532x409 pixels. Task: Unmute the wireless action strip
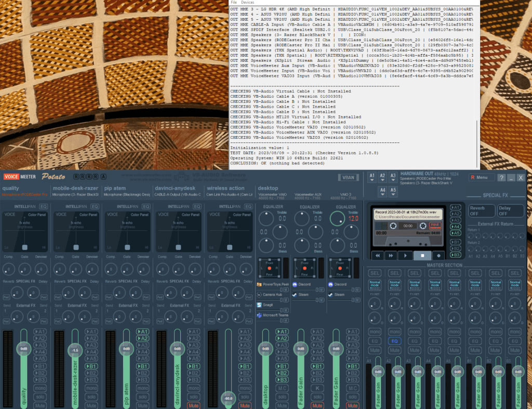point(245,405)
